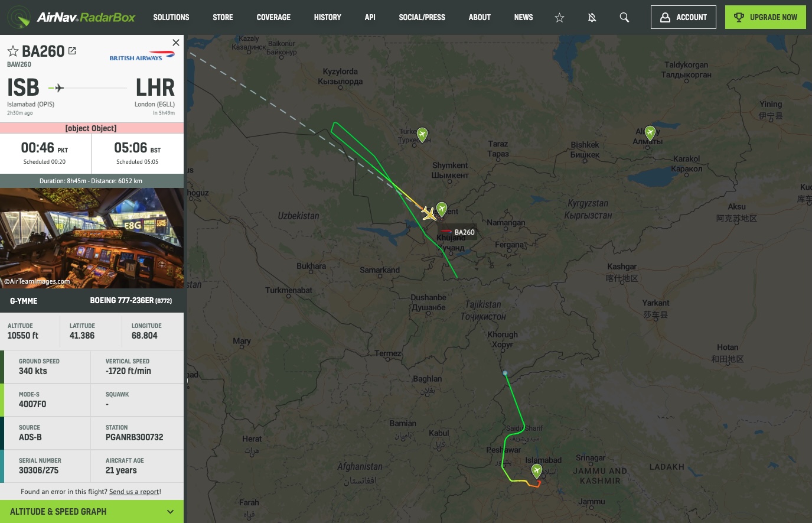
Task: Open the STORE menu item
Action: pyautogui.click(x=223, y=17)
